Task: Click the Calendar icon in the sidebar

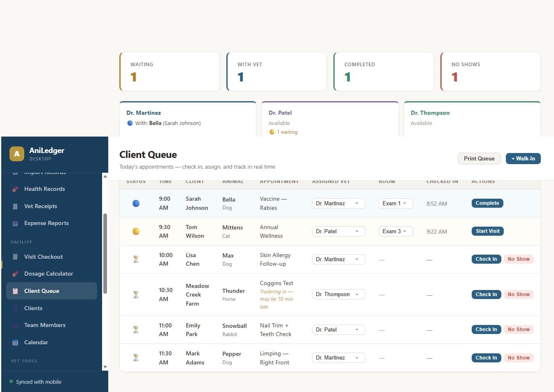Action: [x=15, y=342]
